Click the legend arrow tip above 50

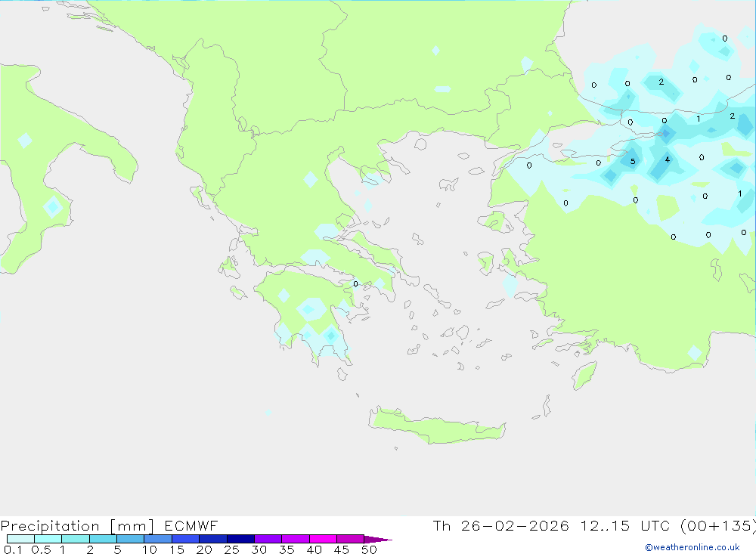(378, 539)
